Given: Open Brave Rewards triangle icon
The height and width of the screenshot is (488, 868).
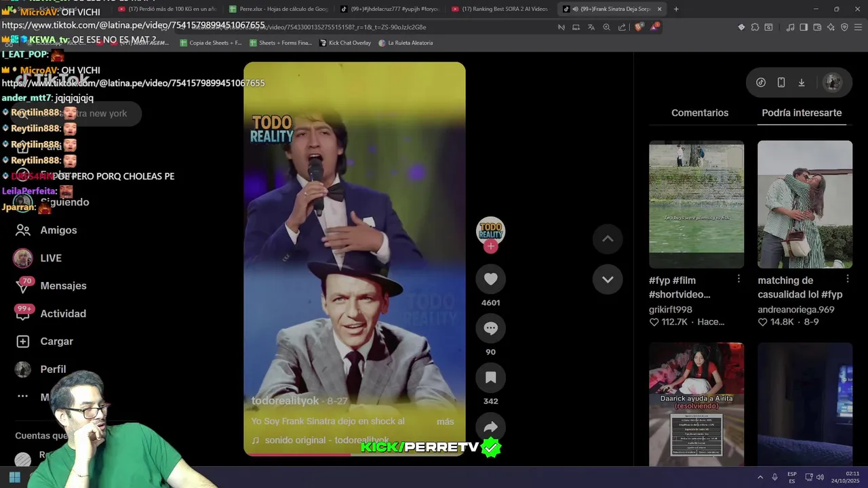Looking at the screenshot, I should (654, 27).
